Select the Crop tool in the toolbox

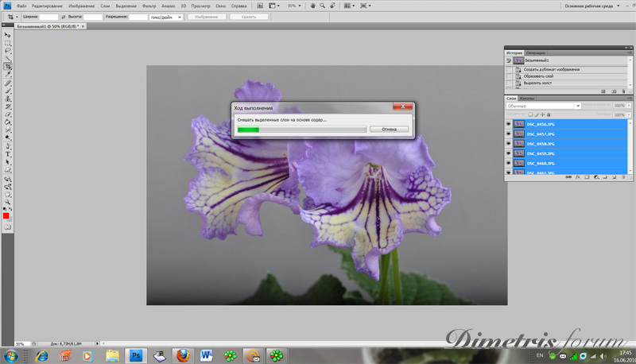(8, 67)
